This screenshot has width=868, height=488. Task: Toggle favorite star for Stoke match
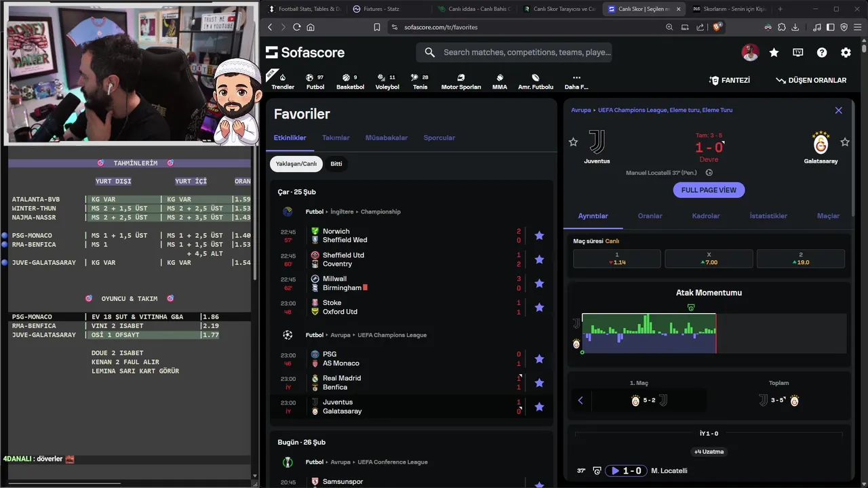(539, 307)
